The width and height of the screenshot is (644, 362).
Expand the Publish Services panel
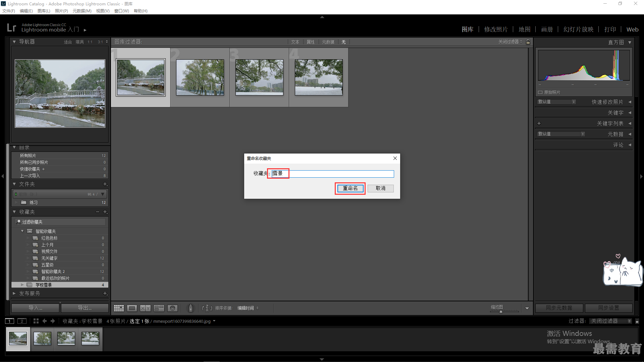[x=14, y=293]
